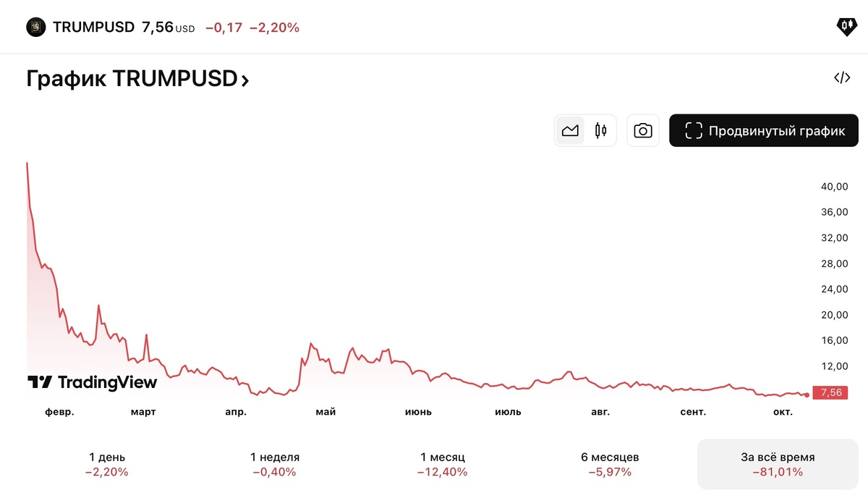
Task: Switch to candlestick chart view
Action: point(600,130)
